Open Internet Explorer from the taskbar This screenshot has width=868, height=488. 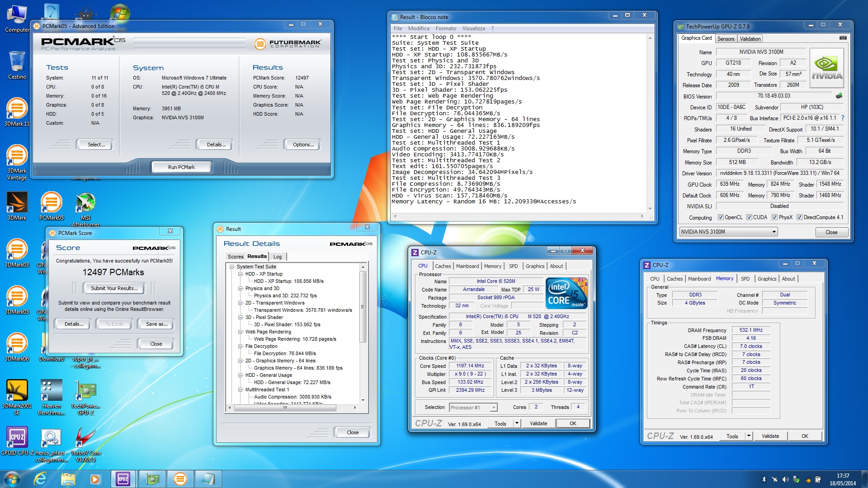click(x=40, y=479)
